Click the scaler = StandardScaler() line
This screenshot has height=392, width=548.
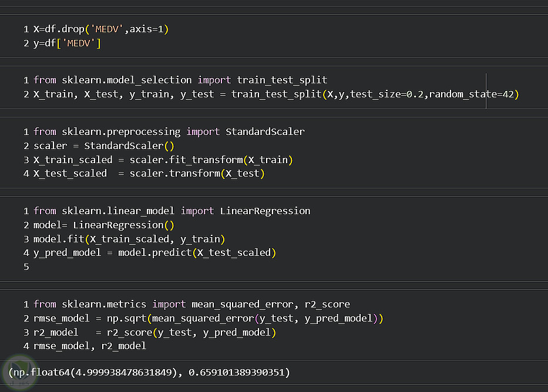tap(104, 146)
